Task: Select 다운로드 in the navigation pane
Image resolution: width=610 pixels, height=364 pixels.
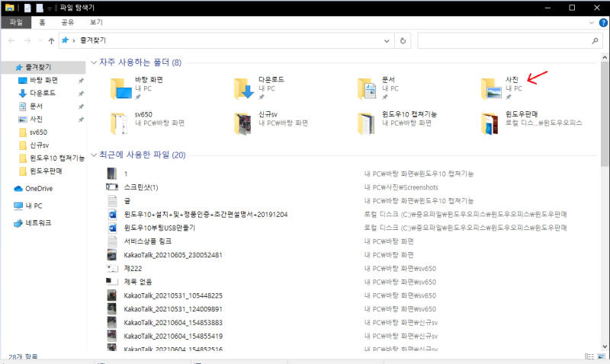Action: tap(43, 93)
